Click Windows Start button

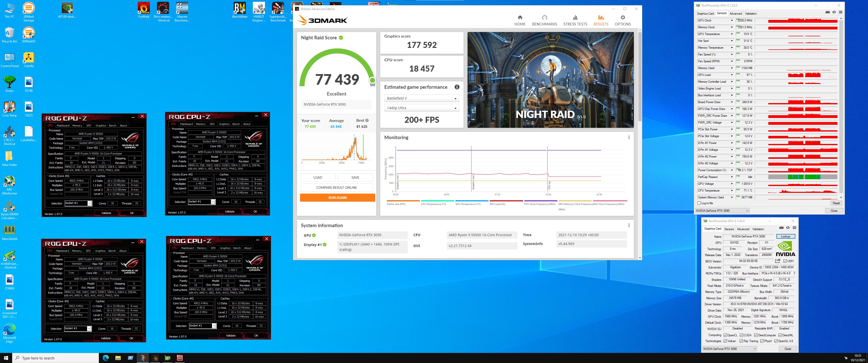coord(6,358)
